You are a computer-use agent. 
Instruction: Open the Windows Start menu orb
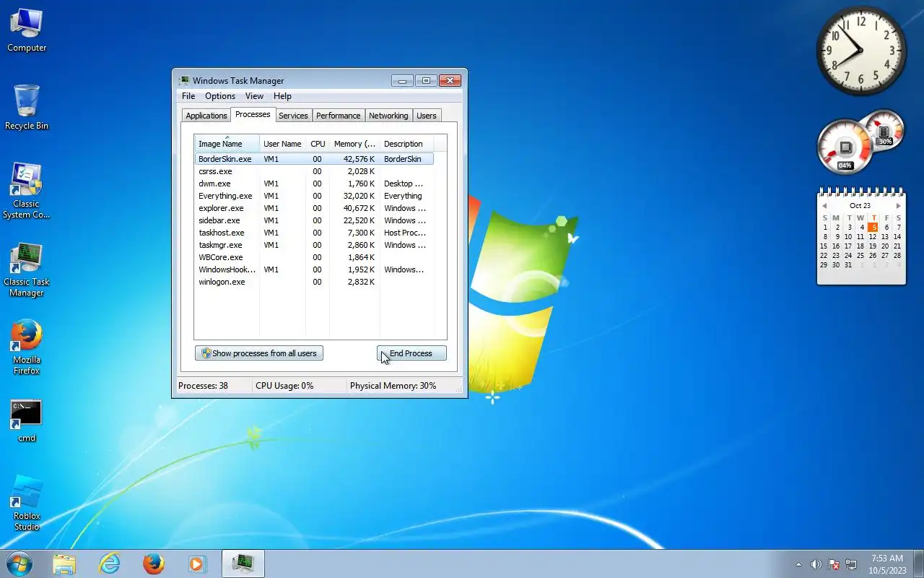(19, 564)
